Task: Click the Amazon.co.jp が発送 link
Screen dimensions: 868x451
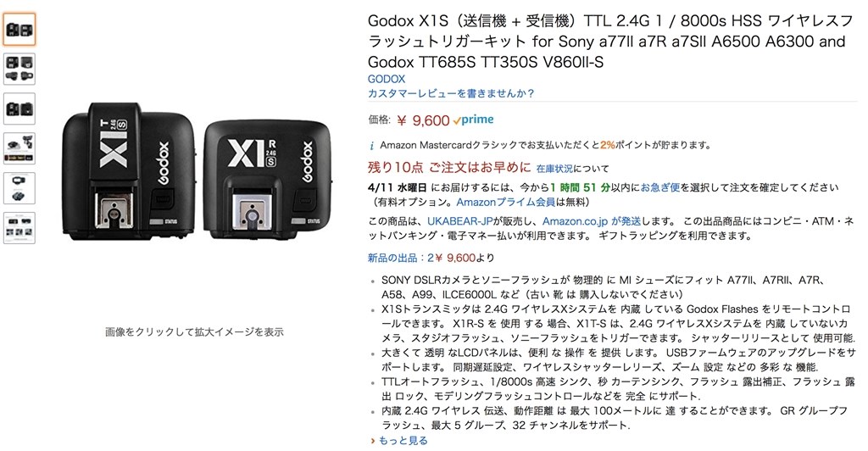Action: (x=592, y=221)
